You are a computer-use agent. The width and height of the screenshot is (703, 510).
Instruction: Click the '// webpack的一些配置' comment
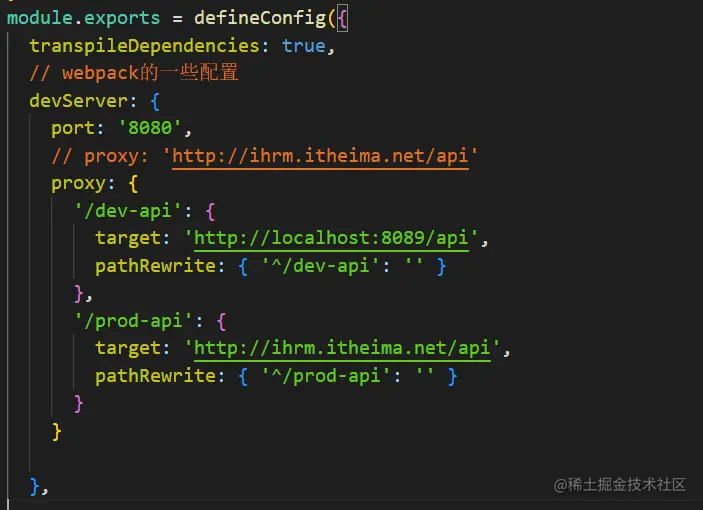(134, 73)
